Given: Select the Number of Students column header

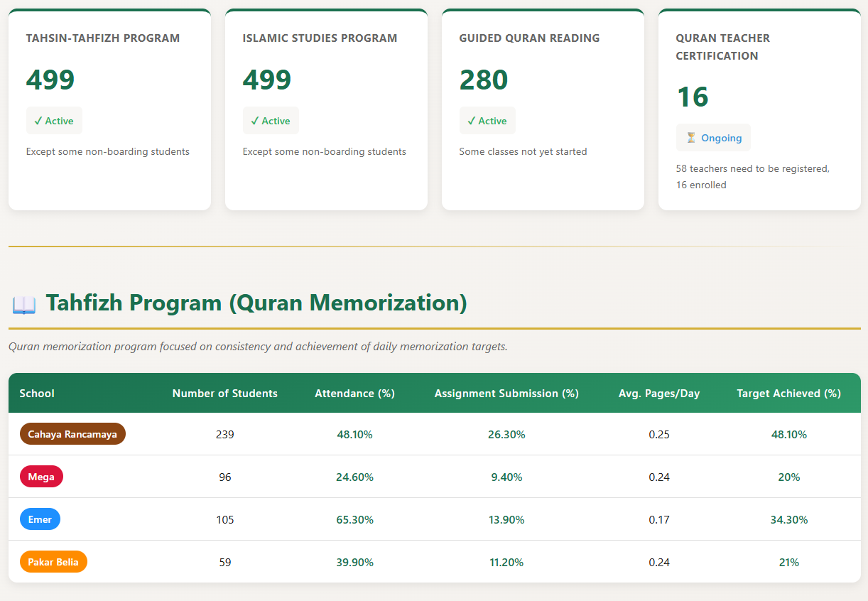Looking at the screenshot, I should pyautogui.click(x=224, y=393).
